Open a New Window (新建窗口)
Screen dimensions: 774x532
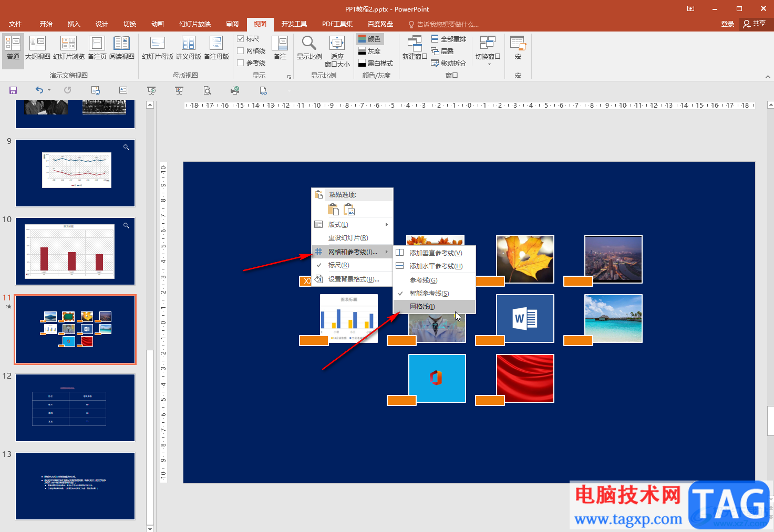click(415, 49)
